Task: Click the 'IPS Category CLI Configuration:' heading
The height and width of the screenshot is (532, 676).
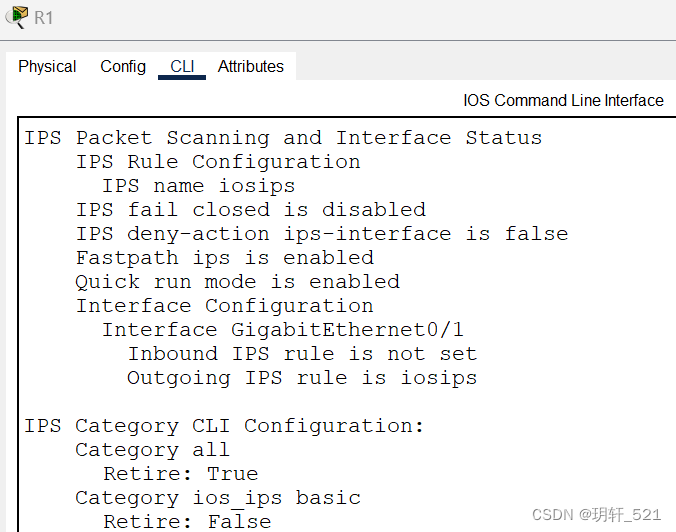Action: coord(224,426)
